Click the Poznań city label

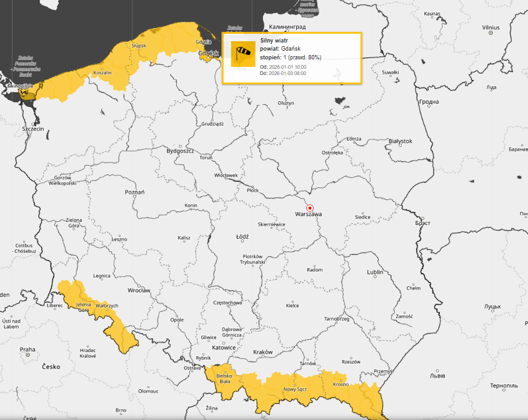(x=134, y=192)
